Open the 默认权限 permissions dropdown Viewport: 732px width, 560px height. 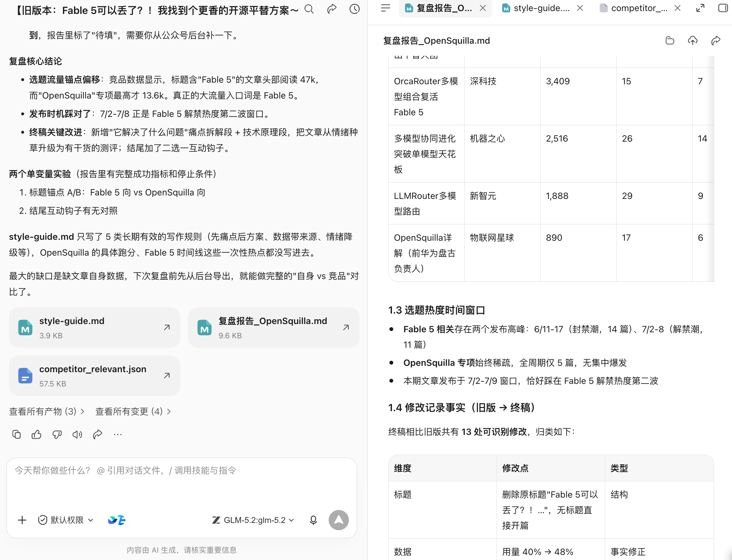(66, 520)
